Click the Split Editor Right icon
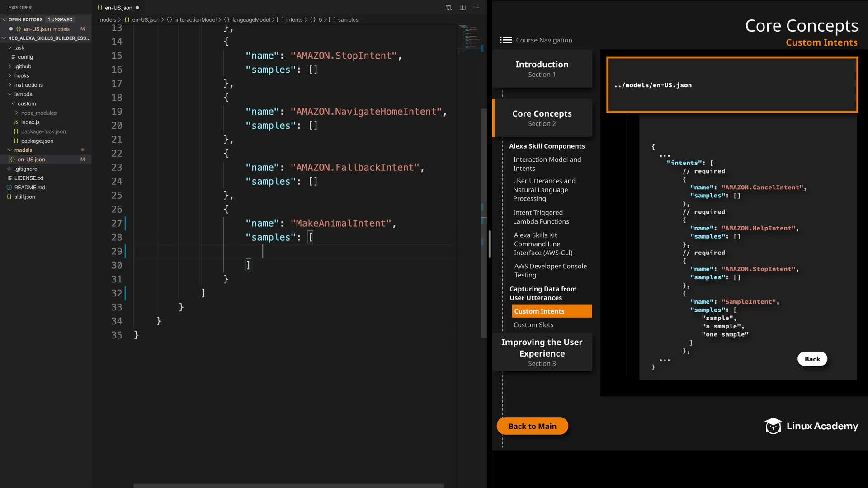 [462, 7]
